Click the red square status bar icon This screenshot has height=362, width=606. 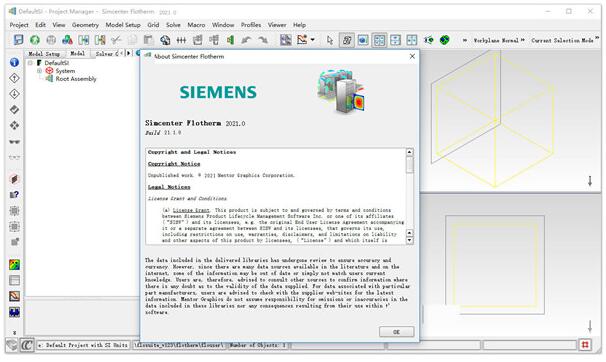coord(585,344)
